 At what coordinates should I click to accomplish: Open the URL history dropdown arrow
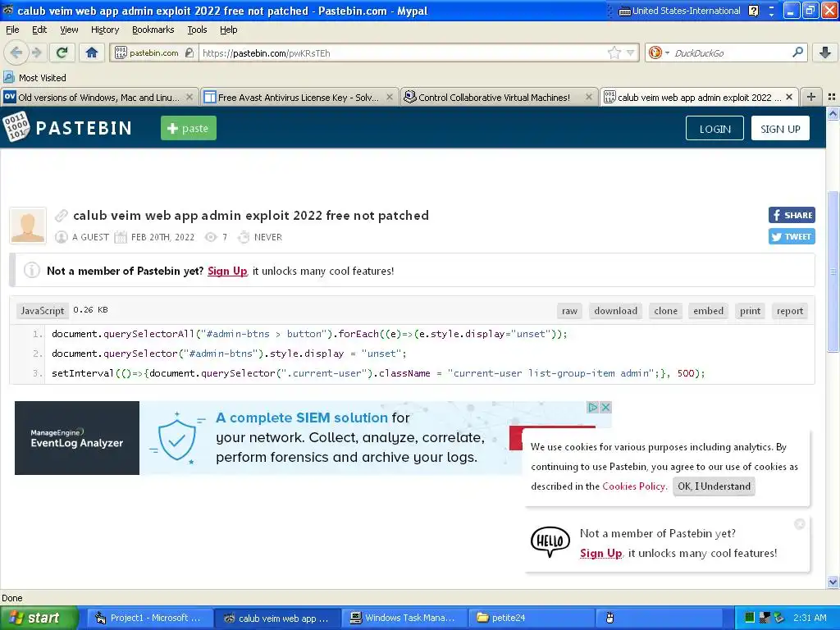(631, 52)
